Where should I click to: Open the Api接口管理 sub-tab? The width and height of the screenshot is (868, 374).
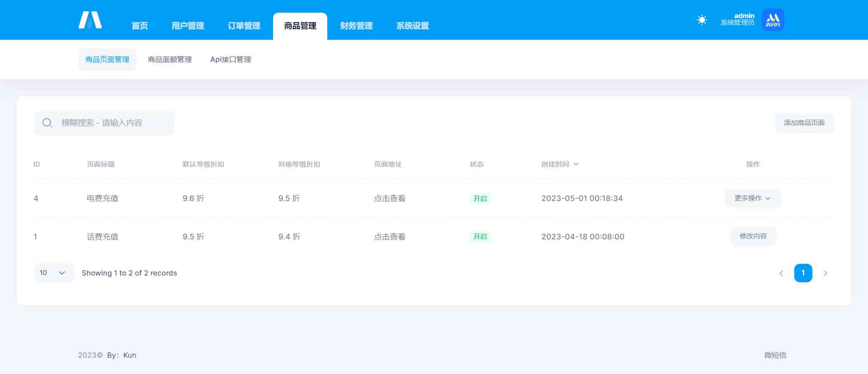pos(231,60)
